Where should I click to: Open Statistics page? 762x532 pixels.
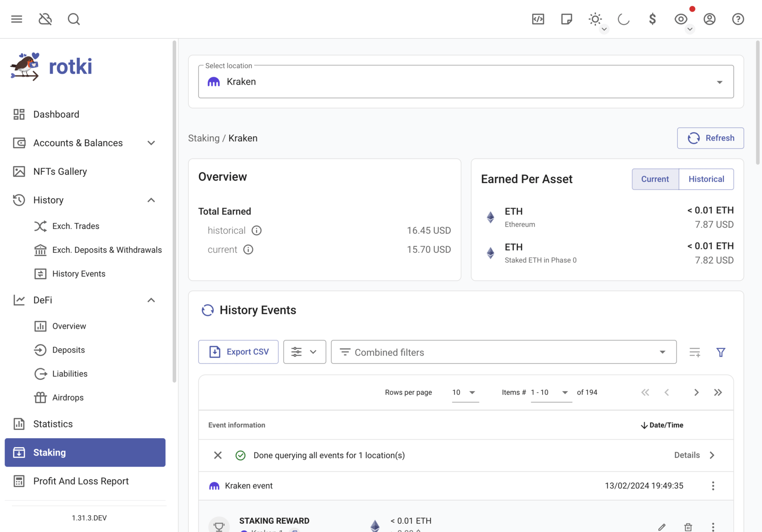pos(85,424)
